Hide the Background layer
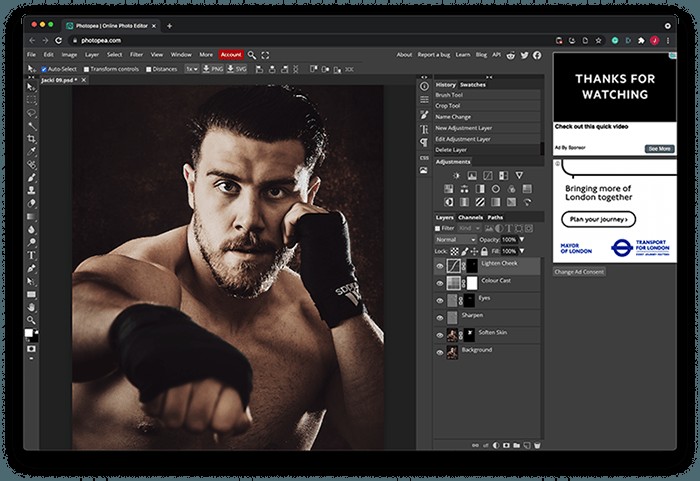 tap(440, 352)
